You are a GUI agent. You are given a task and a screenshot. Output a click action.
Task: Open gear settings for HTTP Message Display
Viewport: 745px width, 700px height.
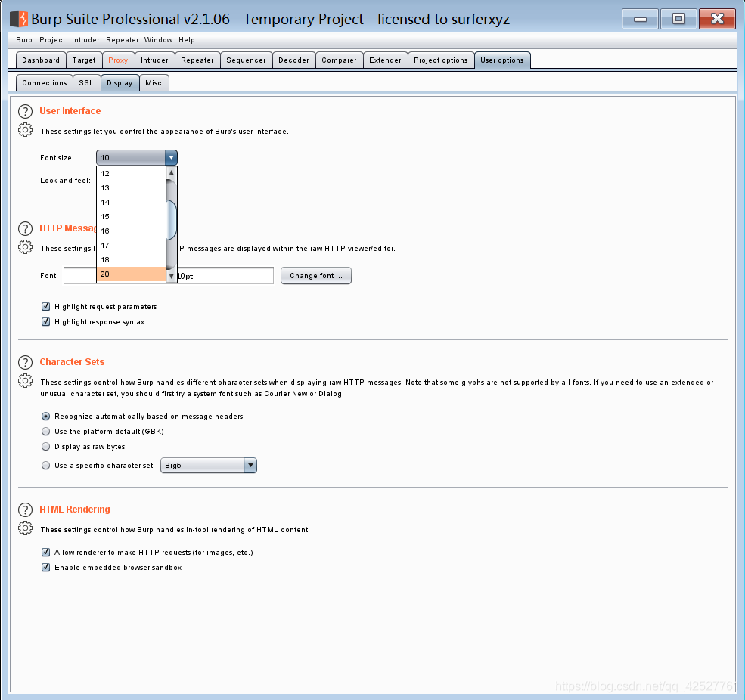(25, 247)
